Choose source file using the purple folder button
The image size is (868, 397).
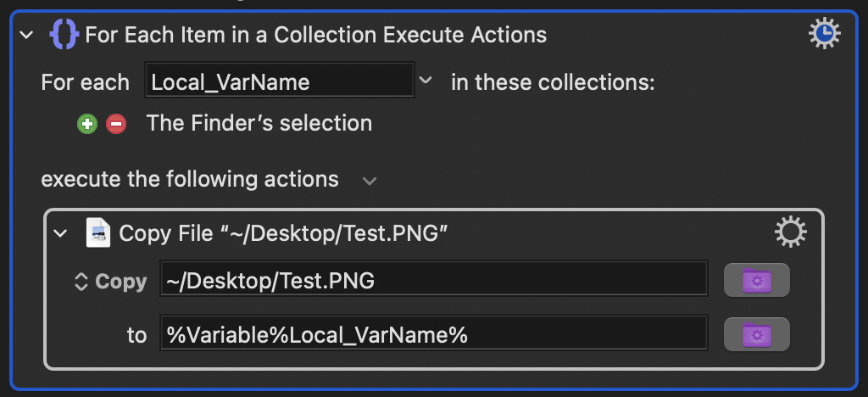pyautogui.click(x=757, y=281)
